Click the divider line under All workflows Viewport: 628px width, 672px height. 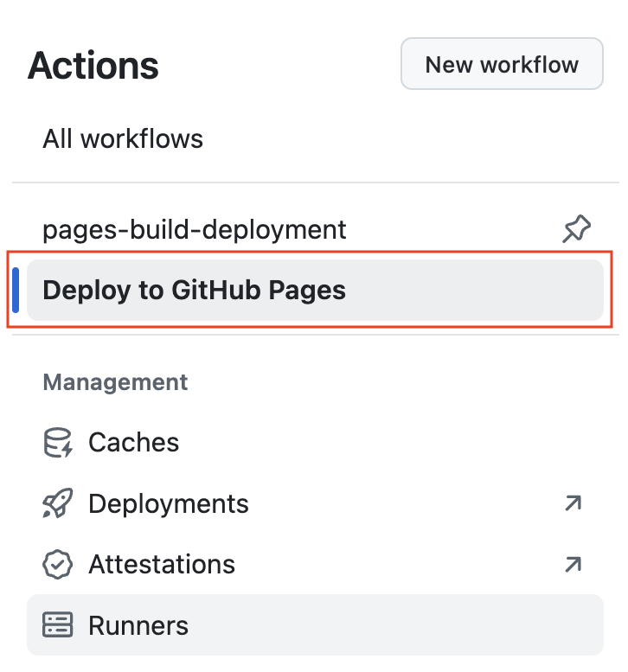[315, 182]
